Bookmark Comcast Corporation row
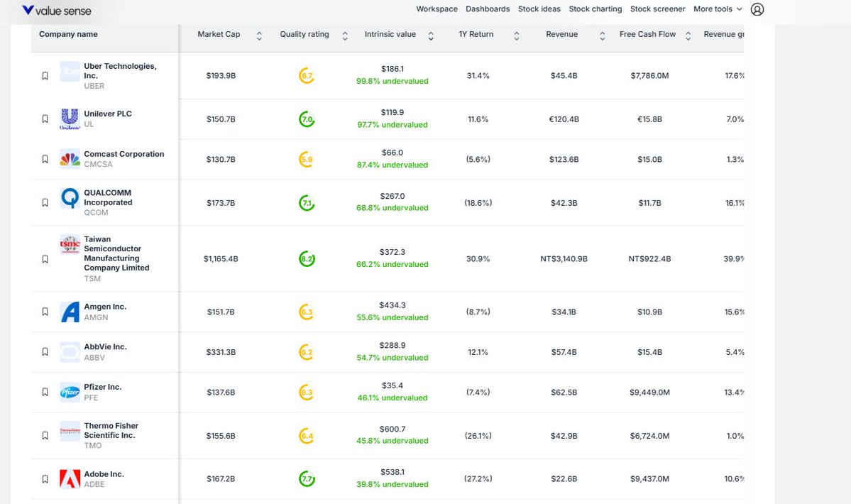The height and width of the screenshot is (504, 851). 45,159
